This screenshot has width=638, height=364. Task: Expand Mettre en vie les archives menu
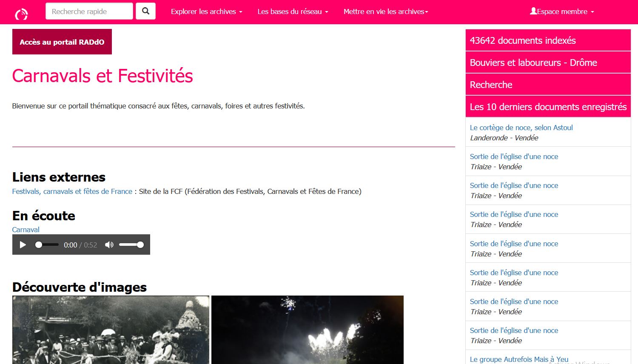[386, 11]
